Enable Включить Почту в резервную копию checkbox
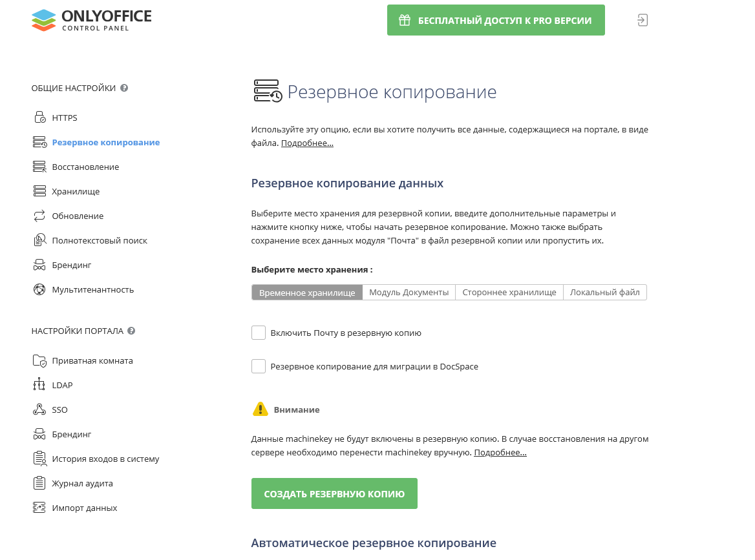 [259, 333]
